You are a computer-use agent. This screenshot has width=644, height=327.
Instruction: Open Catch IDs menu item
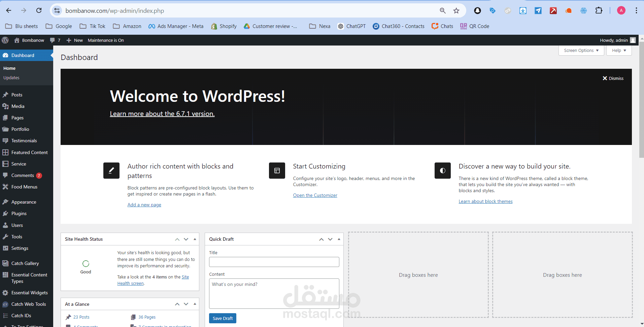pyautogui.click(x=27, y=316)
